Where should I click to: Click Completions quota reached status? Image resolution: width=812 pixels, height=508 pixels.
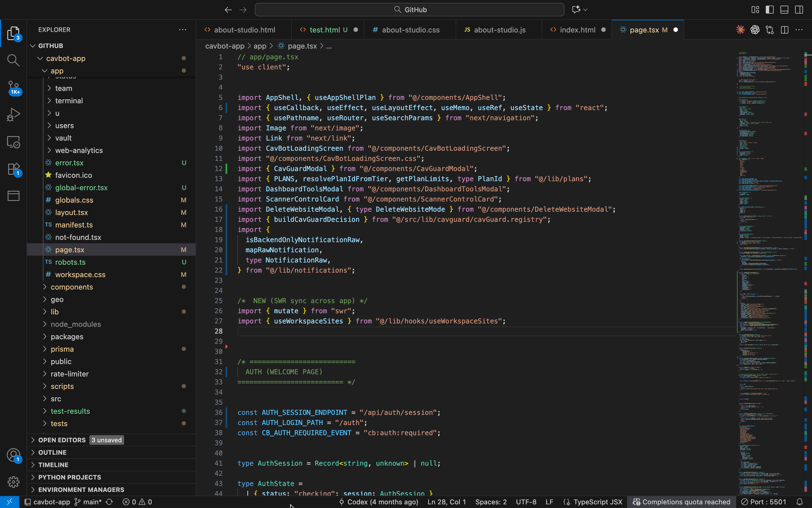pos(681,502)
